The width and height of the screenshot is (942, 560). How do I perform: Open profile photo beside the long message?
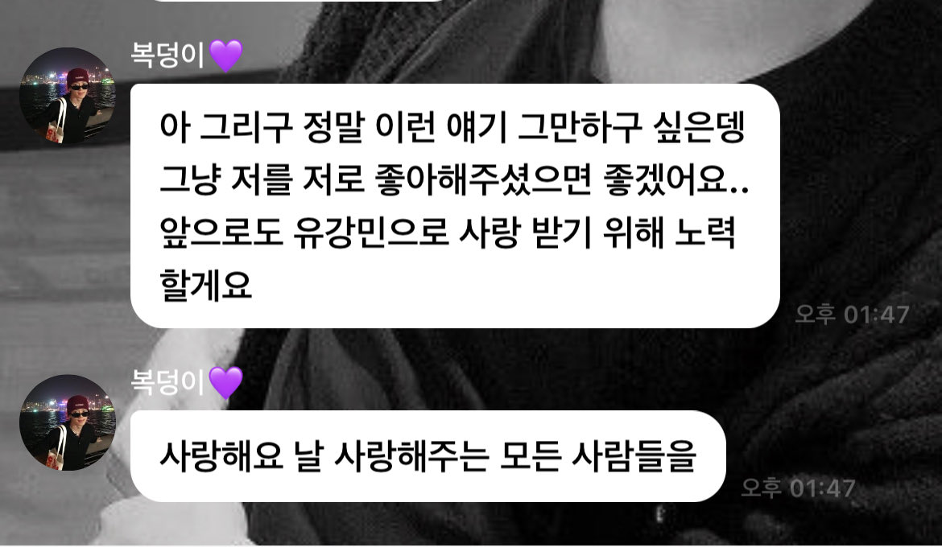click(x=68, y=96)
